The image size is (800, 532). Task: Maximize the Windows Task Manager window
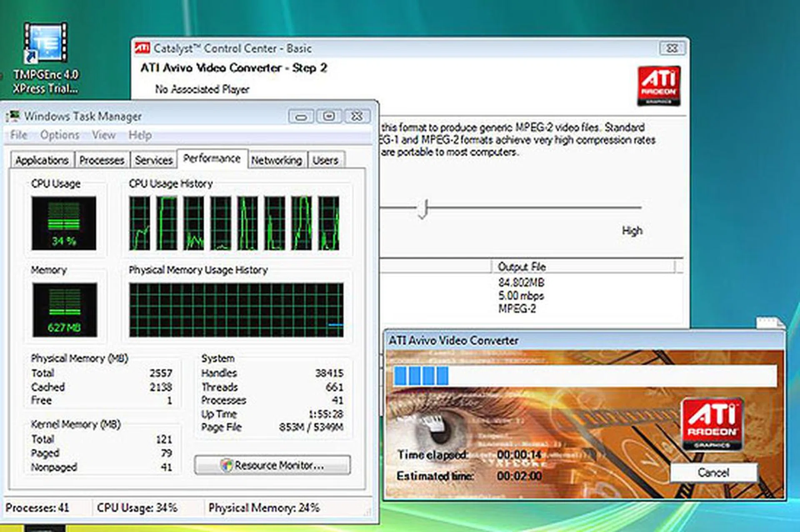[x=329, y=116]
